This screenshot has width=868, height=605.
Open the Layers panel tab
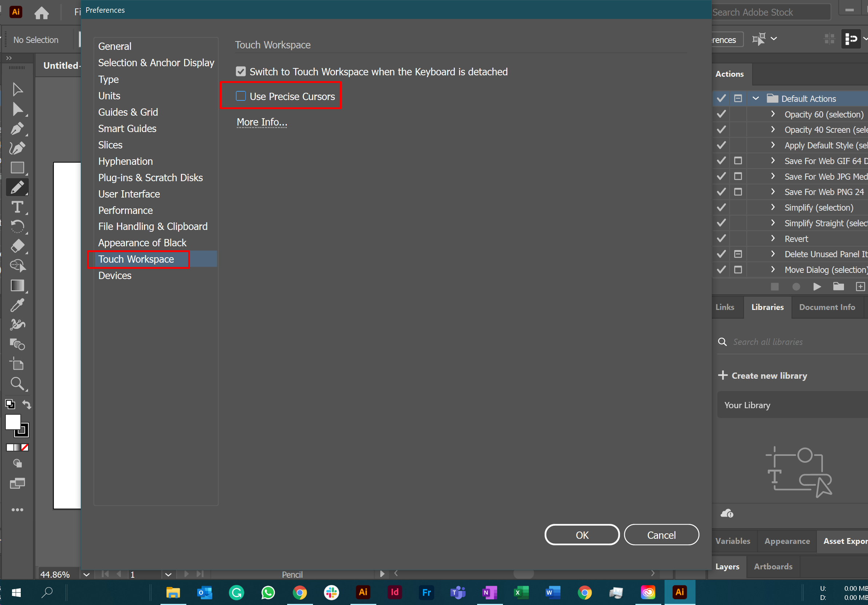pos(728,566)
